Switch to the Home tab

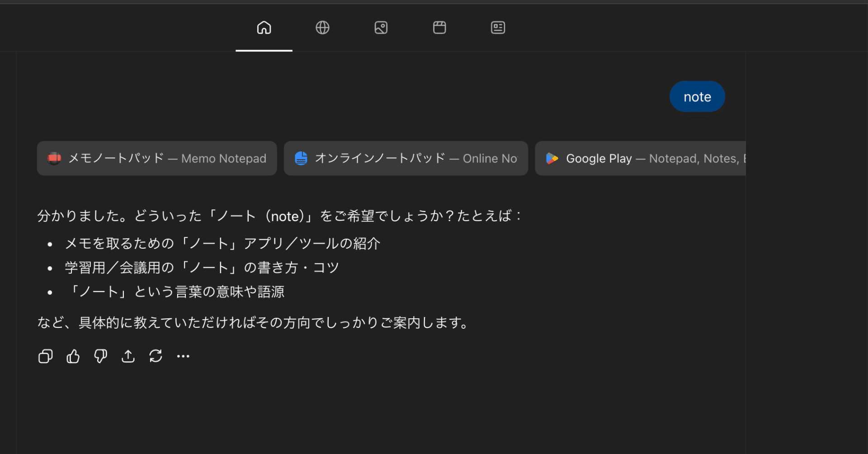[x=264, y=27]
